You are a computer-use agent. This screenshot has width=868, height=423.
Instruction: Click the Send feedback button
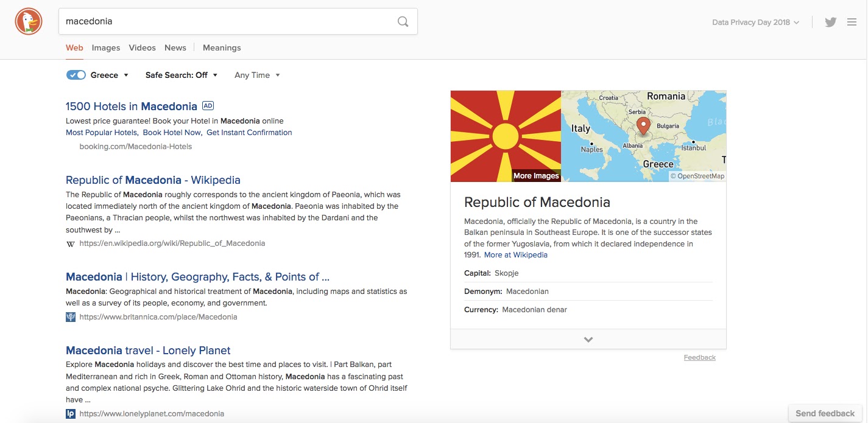825,413
